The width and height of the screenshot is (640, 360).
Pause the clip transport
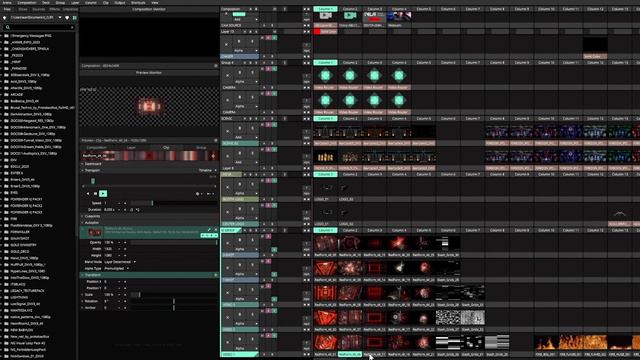[x=95, y=194]
